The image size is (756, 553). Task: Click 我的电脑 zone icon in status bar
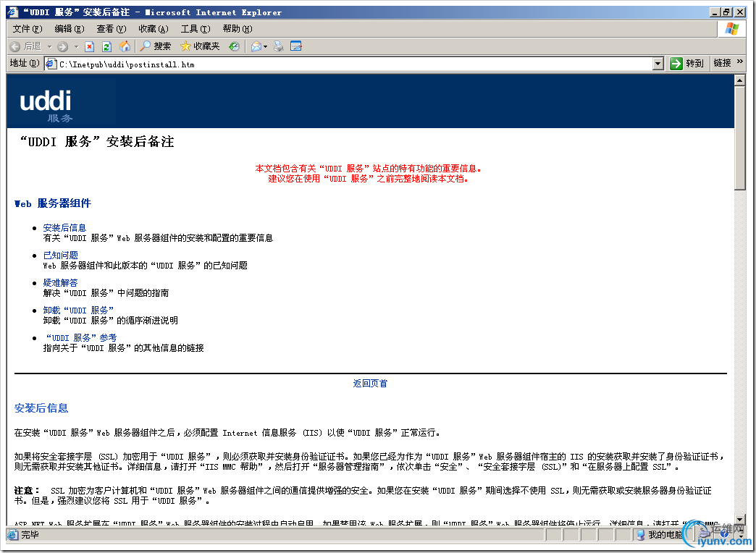(x=641, y=535)
